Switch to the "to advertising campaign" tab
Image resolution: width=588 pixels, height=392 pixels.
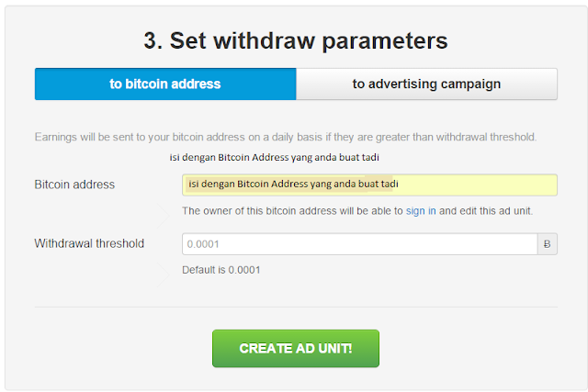[426, 84]
